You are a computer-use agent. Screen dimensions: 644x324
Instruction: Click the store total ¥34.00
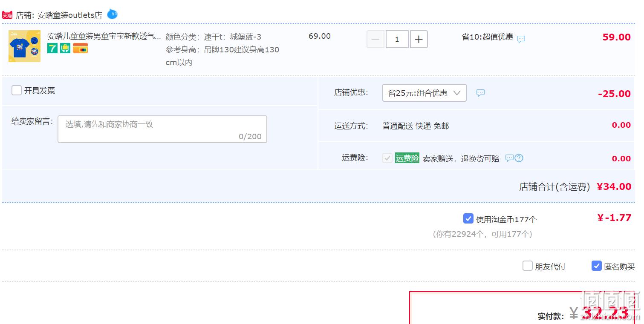point(614,186)
